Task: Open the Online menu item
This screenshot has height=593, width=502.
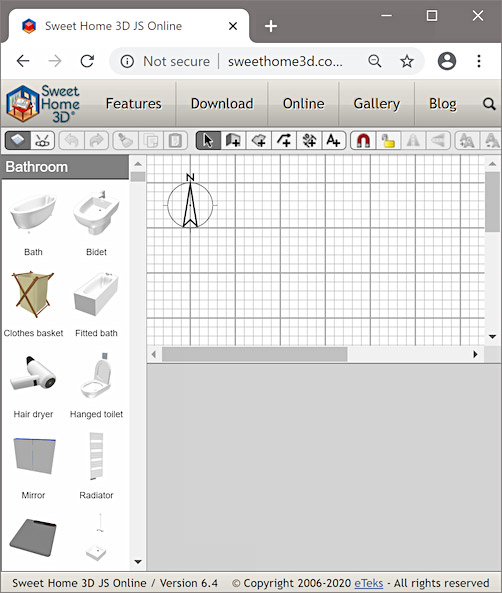Action: coord(303,103)
